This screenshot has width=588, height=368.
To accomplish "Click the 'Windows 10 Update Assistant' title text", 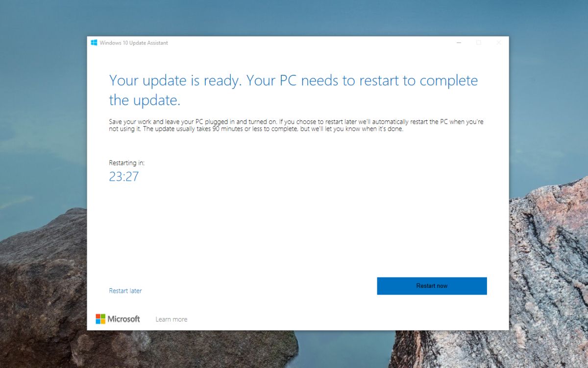I will point(134,43).
